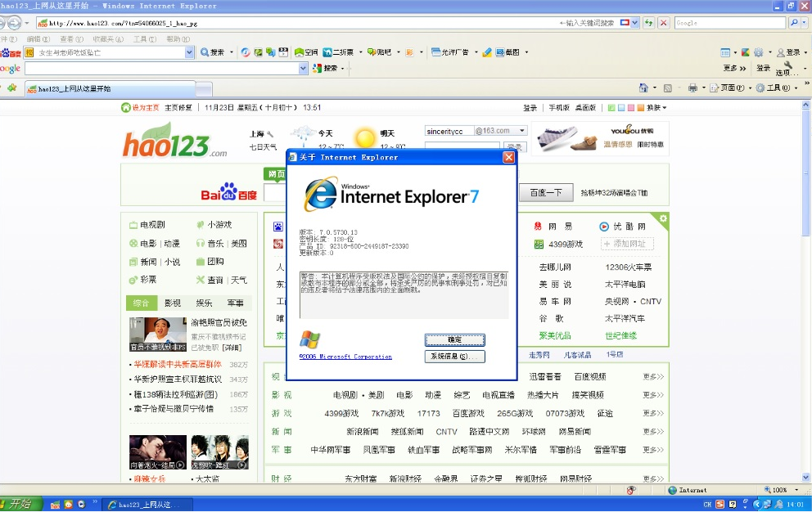This screenshot has width=812, height=512.
Task: Select the 军事 news tab
Action: 235,303
